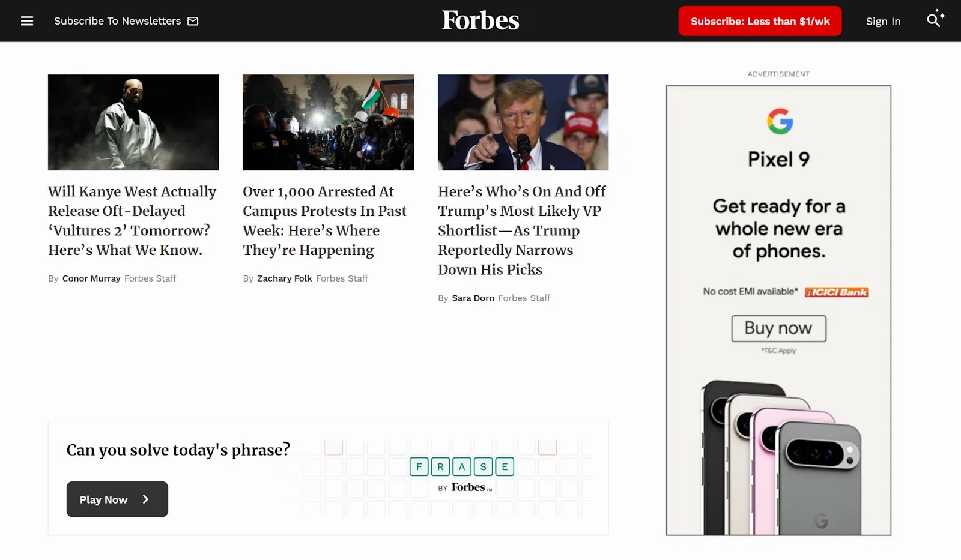Open the search magnifier icon
Image resolution: width=961 pixels, height=560 pixels.
point(935,20)
